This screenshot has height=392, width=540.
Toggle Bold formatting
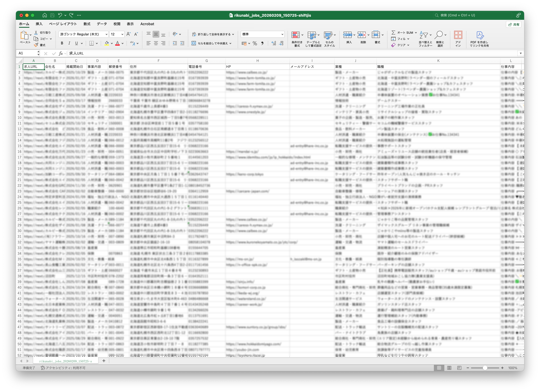click(x=62, y=43)
